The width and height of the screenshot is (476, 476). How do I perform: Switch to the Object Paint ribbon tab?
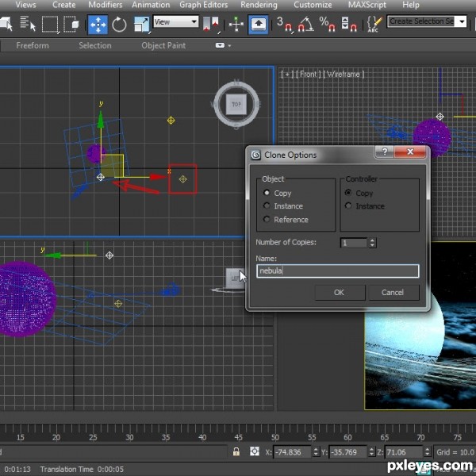coord(163,45)
